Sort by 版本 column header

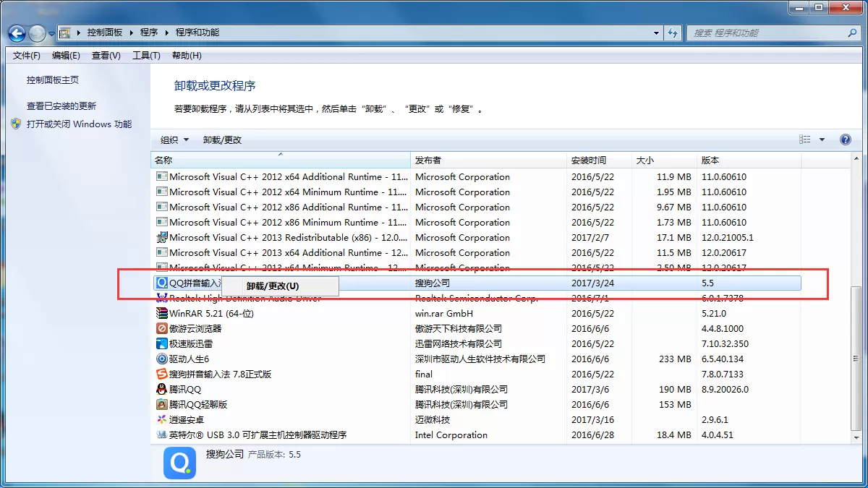pos(749,160)
